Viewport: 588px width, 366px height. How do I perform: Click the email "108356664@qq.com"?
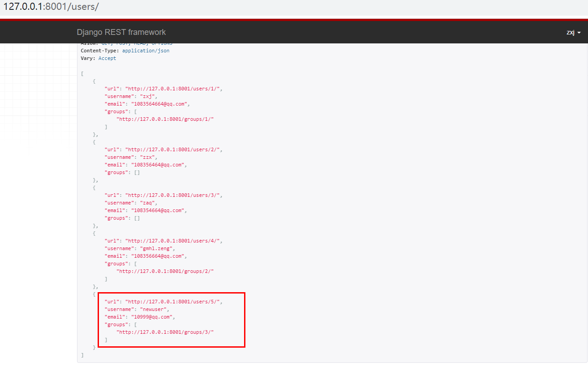click(157, 256)
